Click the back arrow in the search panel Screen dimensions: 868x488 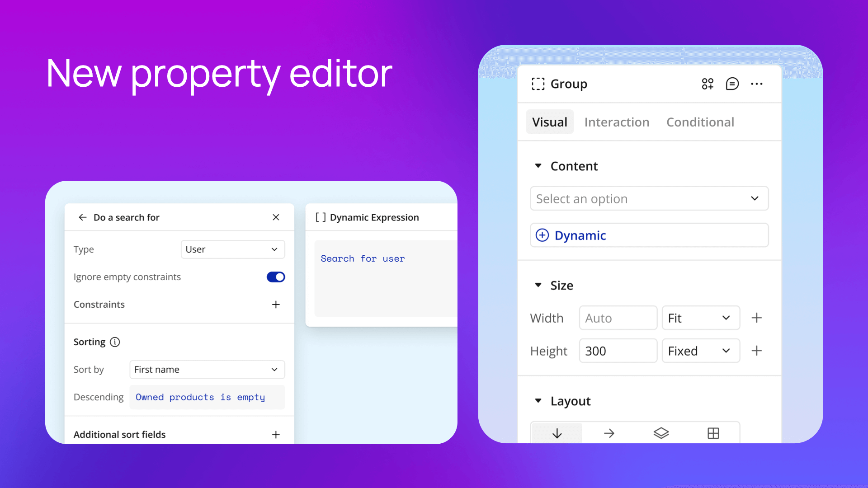coord(83,217)
